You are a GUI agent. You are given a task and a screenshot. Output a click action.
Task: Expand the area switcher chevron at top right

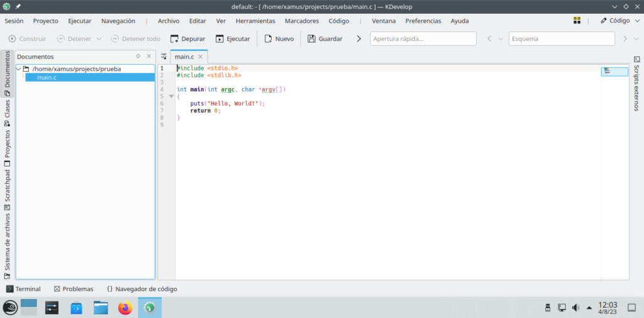[x=637, y=21]
